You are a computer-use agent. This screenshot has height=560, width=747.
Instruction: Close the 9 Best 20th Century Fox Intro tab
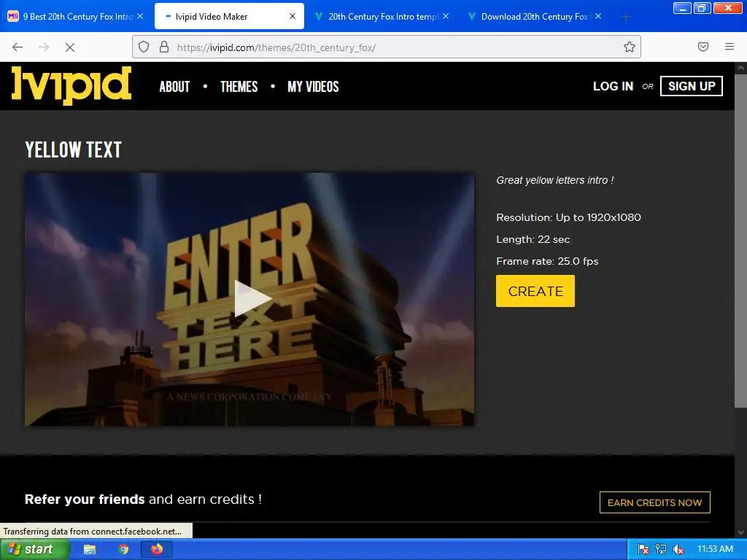140,16
